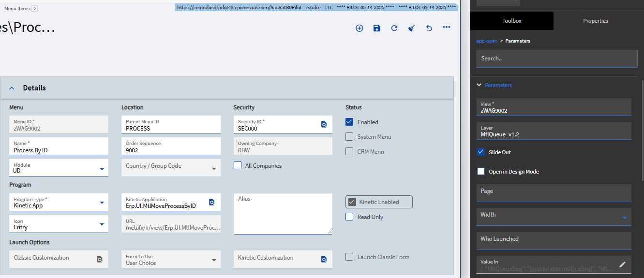Click the Search field in Toolbox

click(556, 59)
